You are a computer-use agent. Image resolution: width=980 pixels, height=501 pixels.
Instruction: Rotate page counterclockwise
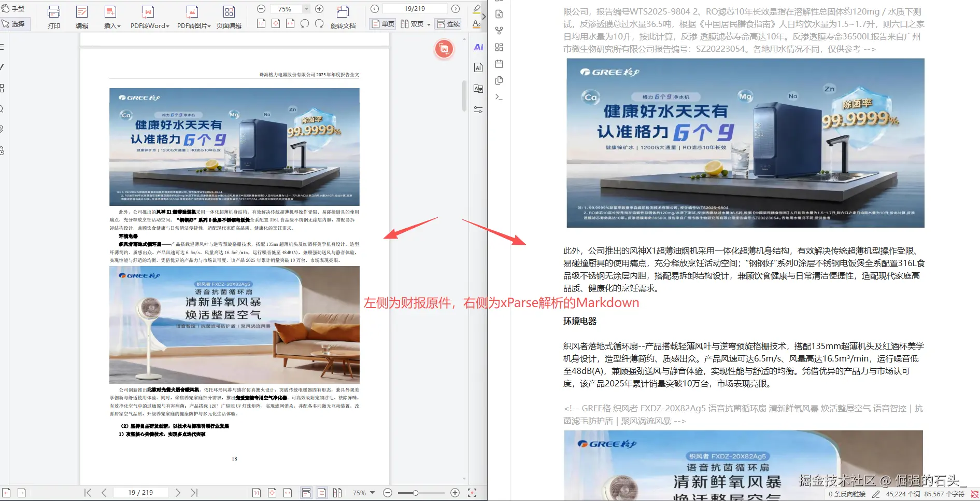[305, 24]
